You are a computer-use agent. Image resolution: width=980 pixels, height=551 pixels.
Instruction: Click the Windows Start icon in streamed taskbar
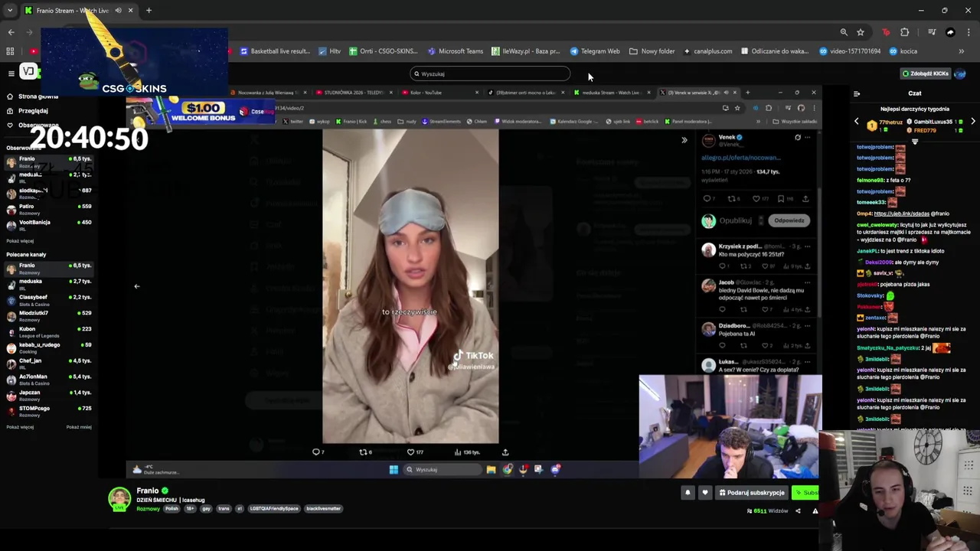(x=394, y=469)
